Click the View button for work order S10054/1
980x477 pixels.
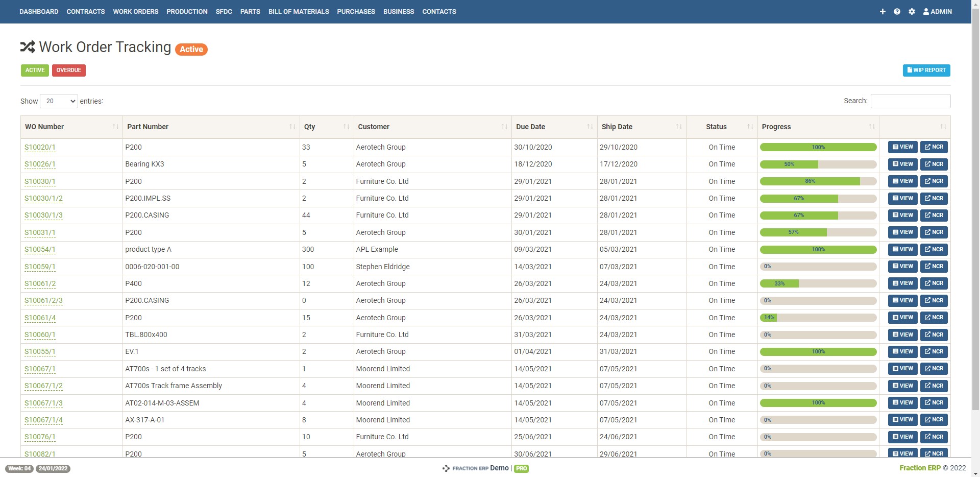tap(902, 249)
